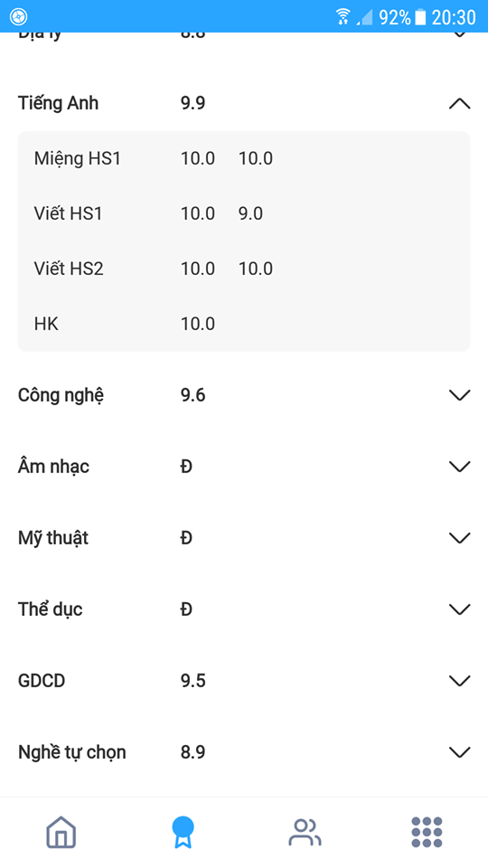Open the people contacts icon
Image resolution: width=488 pixels, height=868 pixels.
pos(305,832)
